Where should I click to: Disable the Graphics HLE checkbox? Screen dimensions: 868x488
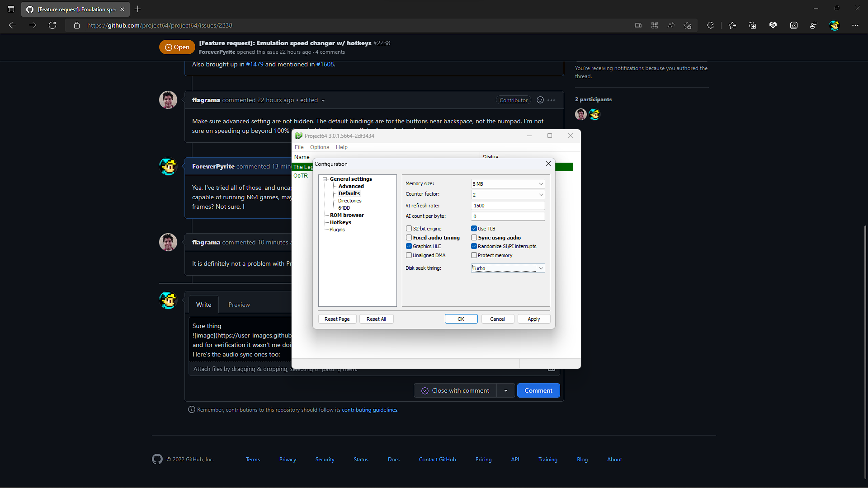pyautogui.click(x=409, y=246)
